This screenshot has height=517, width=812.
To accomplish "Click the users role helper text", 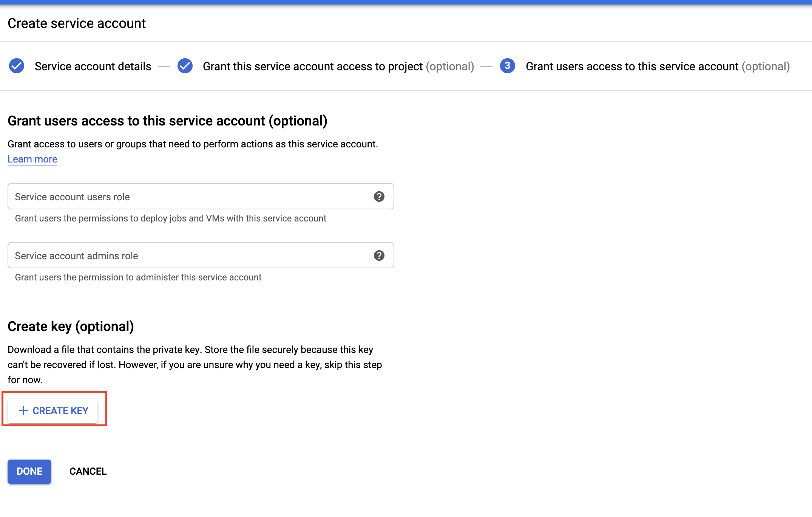I will pos(170,218).
